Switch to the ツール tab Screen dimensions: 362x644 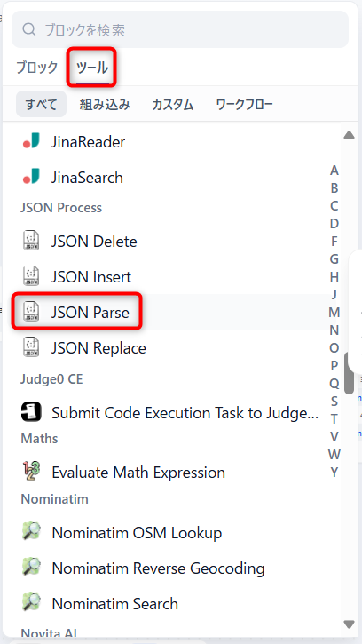coord(92,68)
